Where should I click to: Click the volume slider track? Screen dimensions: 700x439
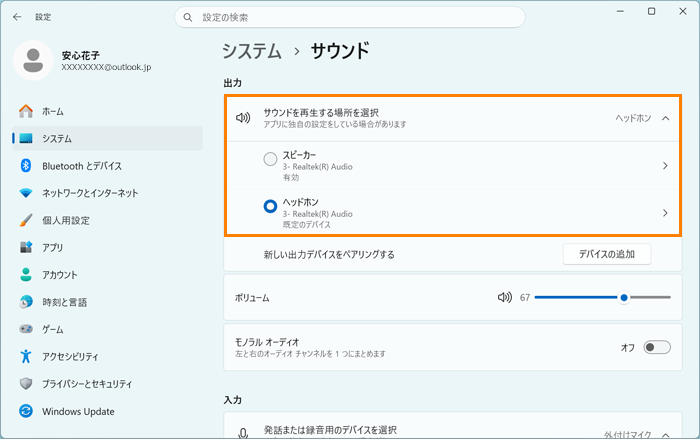tap(602, 297)
